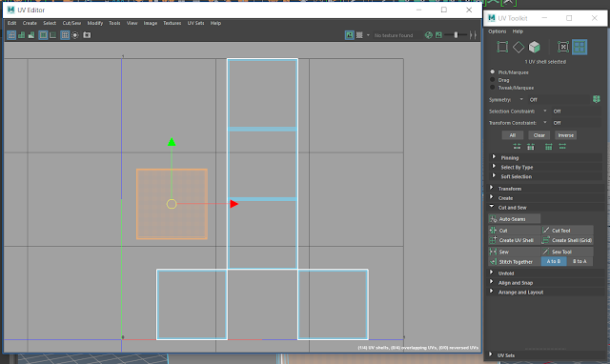Image resolution: width=610 pixels, height=364 pixels.
Task: Toggle the display image icon
Action: point(350,35)
